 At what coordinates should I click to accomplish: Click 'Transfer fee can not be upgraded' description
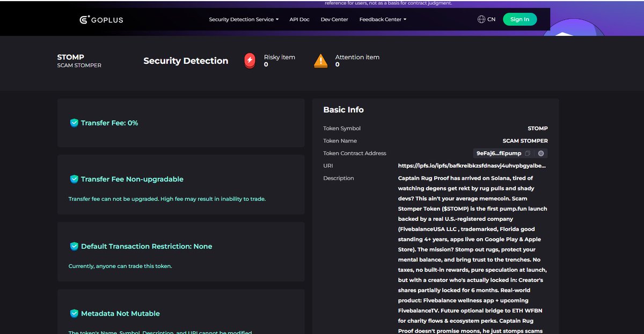pyautogui.click(x=167, y=199)
